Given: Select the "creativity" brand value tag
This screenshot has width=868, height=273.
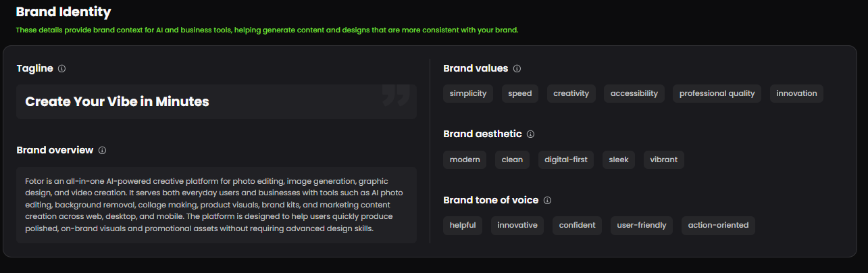Looking at the screenshot, I should point(571,93).
